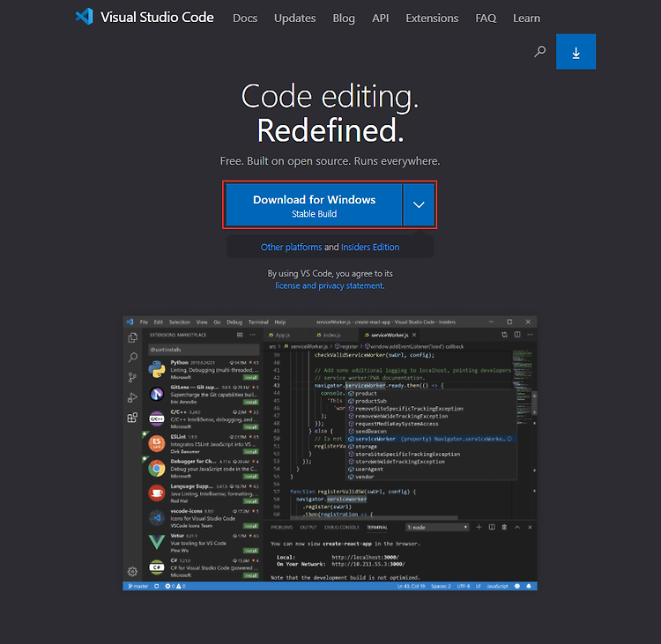The width and height of the screenshot is (661, 644).
Task: Split the terminal using the split icon
Action: coord(492,527)
